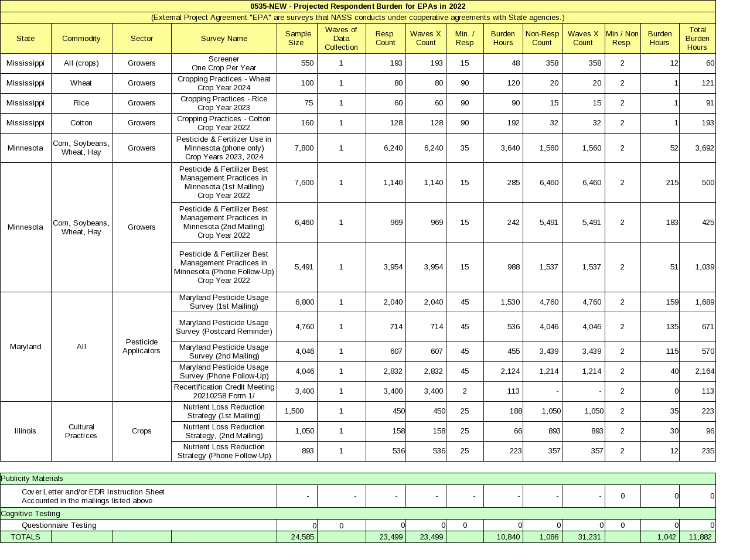
Task: Select the title cell '0535-NEW - Projected Respondent Burden'
Action: (357, 6)
